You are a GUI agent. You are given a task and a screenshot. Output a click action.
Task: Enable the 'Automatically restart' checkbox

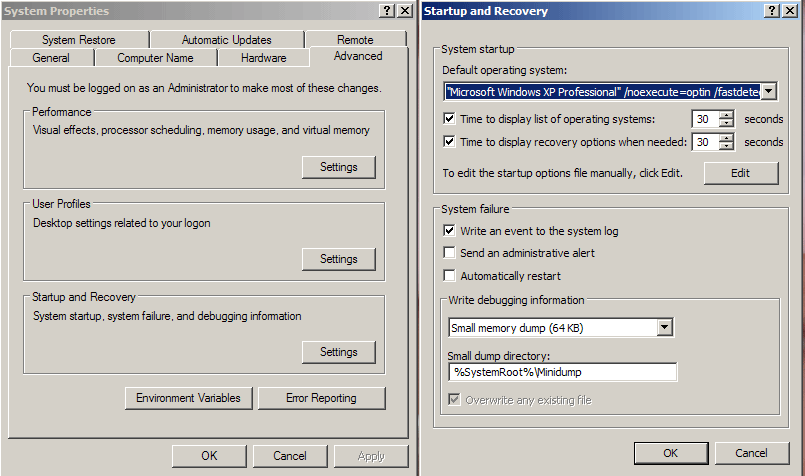tap(450, 276)
